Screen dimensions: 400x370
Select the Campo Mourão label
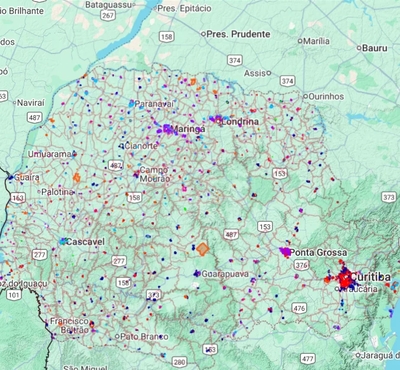[x=154, y=174]
